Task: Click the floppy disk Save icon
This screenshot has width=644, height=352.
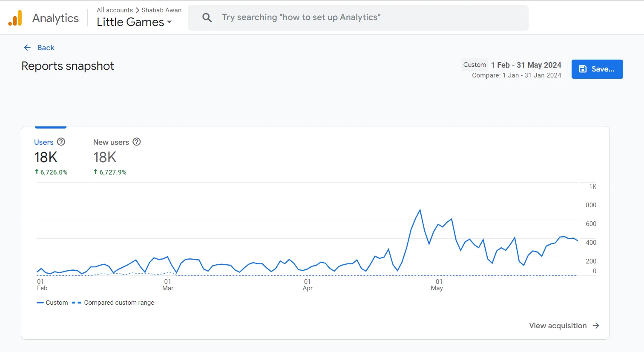Action: point(583,69)
